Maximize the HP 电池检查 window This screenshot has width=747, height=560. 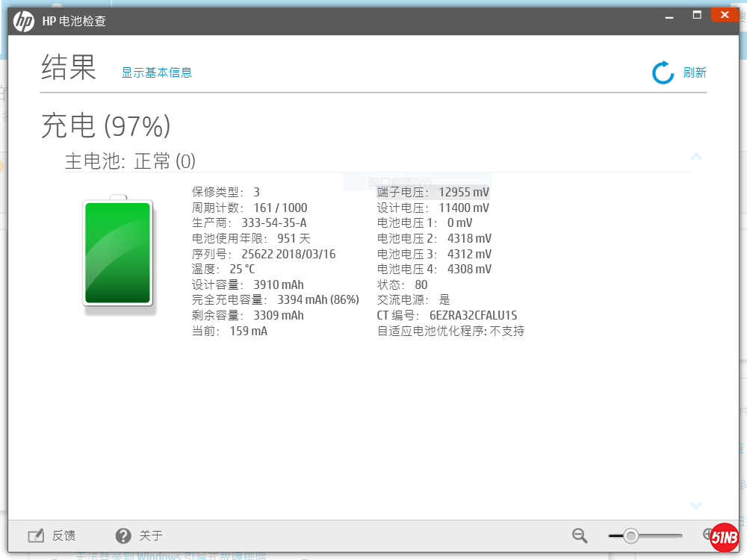[697, 15]
